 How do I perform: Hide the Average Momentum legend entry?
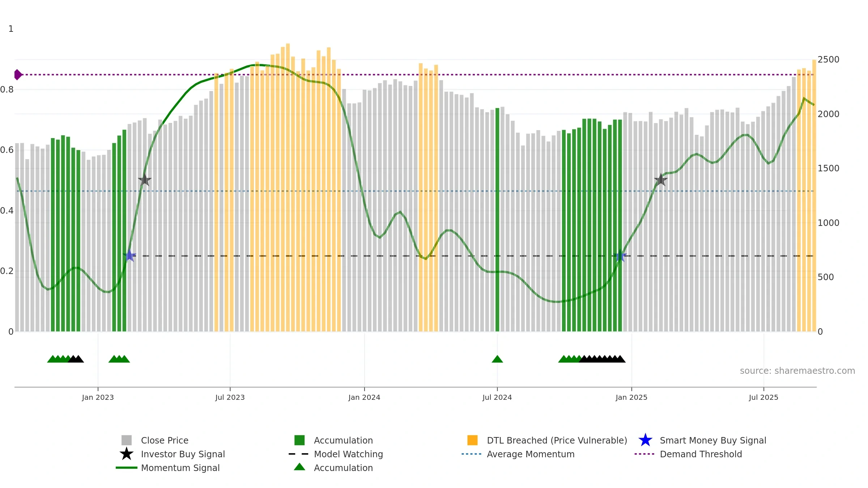pyautogui.click(x=531, y=454)
